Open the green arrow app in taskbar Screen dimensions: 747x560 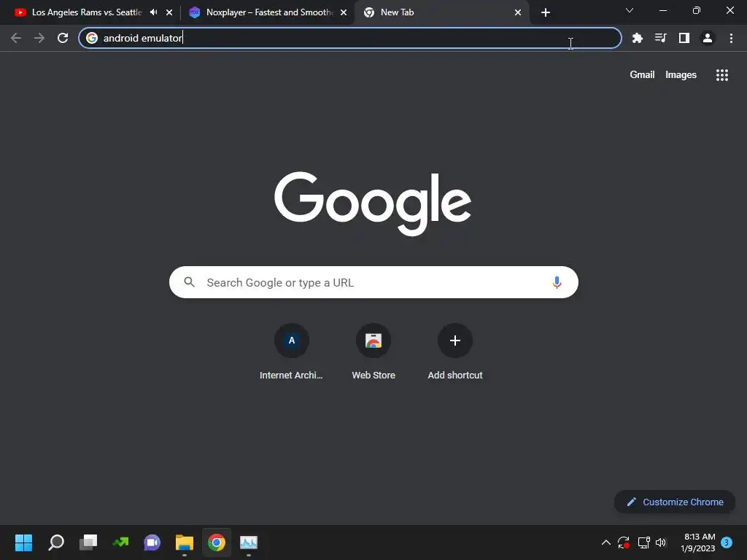[120, 542]
